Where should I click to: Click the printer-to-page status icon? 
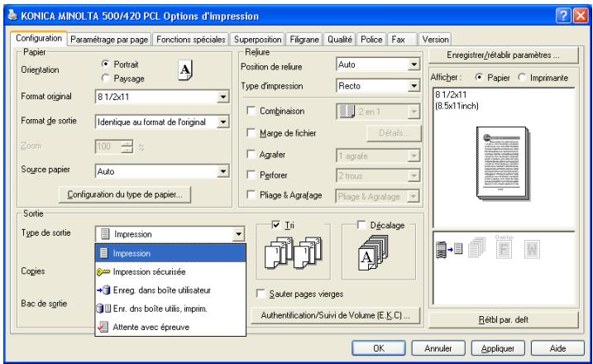[449, 249]
